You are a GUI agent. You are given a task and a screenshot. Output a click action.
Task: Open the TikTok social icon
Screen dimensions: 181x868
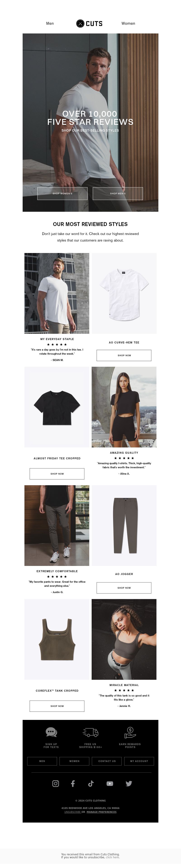click(x=91, y=783)
